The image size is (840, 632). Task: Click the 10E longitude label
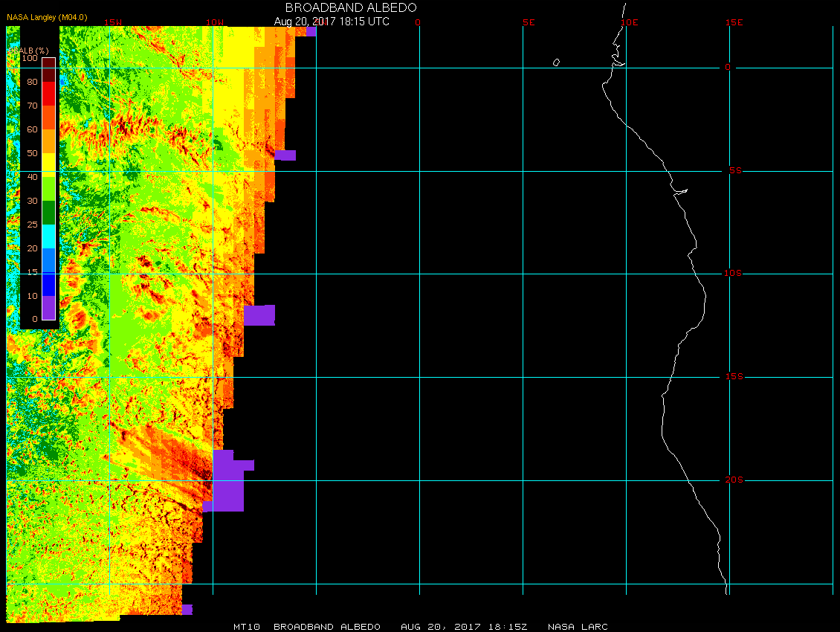629,22
